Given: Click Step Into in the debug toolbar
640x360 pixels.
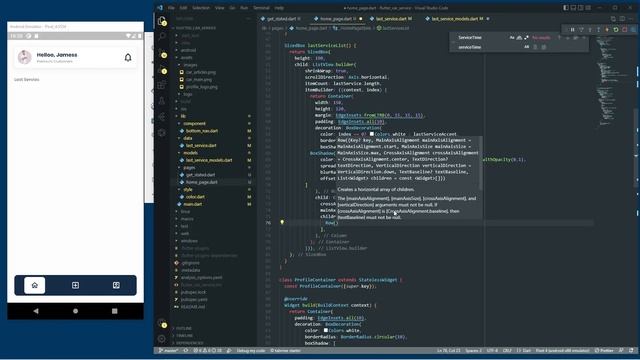Looking at the screenshot, I should click(590, 30).
